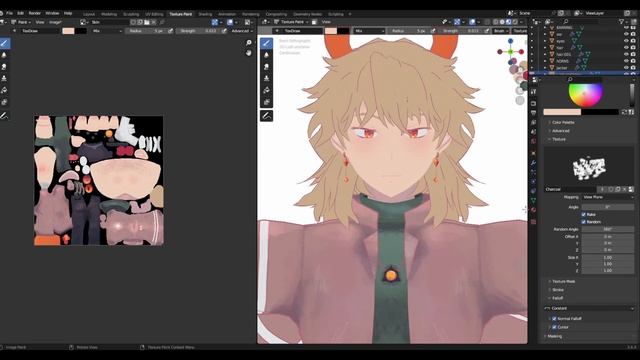Expand the Texture Mask panel
This screenshot has height=360, width=640.
(x=563, y=282)
